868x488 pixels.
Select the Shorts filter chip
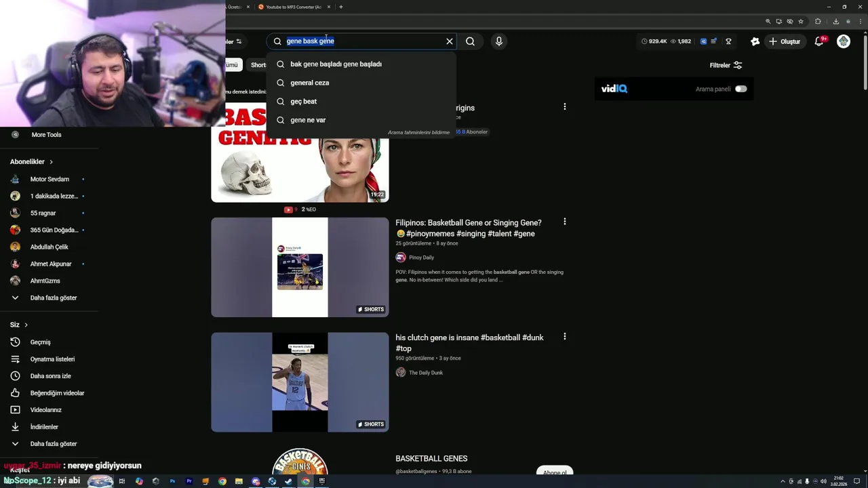click(x=258, y=65)
